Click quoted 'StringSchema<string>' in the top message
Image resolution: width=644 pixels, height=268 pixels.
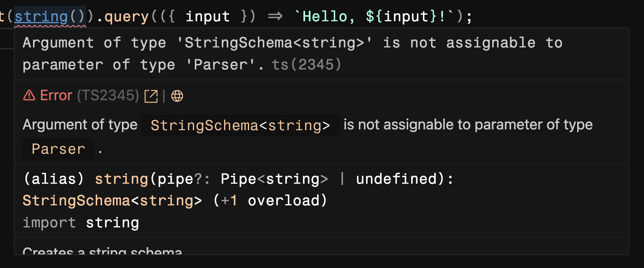(274, 43)
